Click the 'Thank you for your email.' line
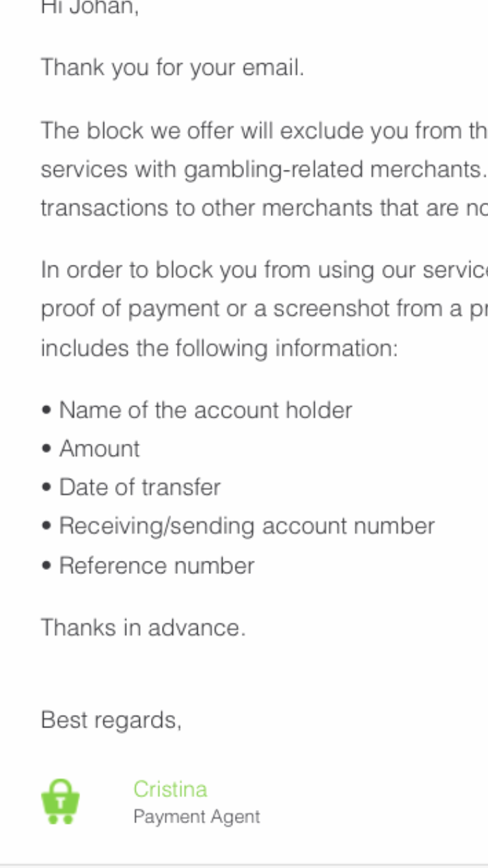488x868 pixels. click(x=172, y=68)
